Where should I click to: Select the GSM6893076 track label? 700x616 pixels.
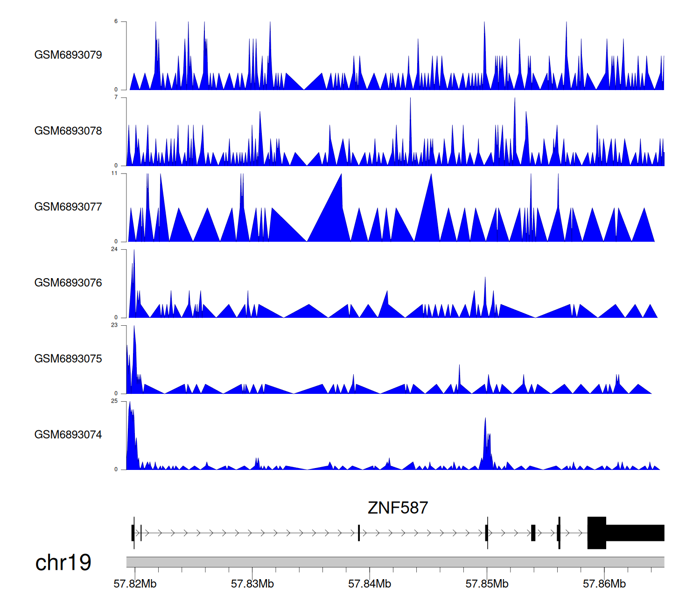(68, 283)
